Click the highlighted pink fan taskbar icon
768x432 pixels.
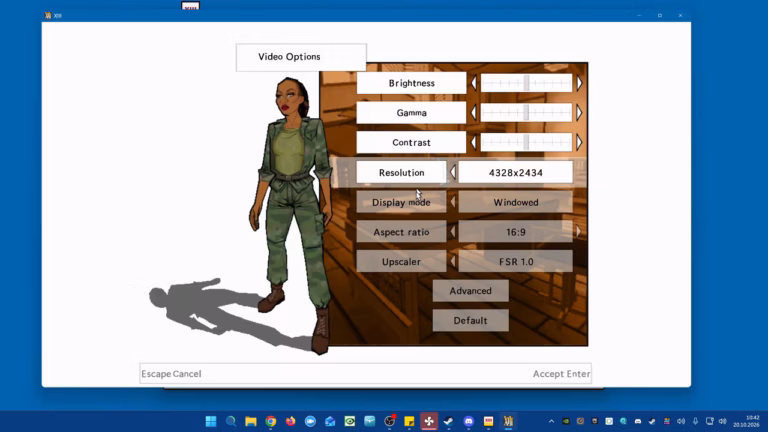point(429,421)
